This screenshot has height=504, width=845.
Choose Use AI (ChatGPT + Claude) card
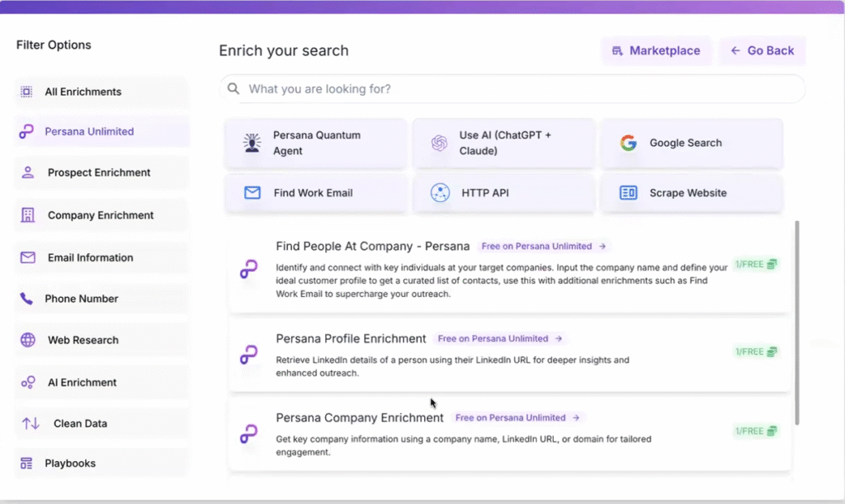[503, 143]
